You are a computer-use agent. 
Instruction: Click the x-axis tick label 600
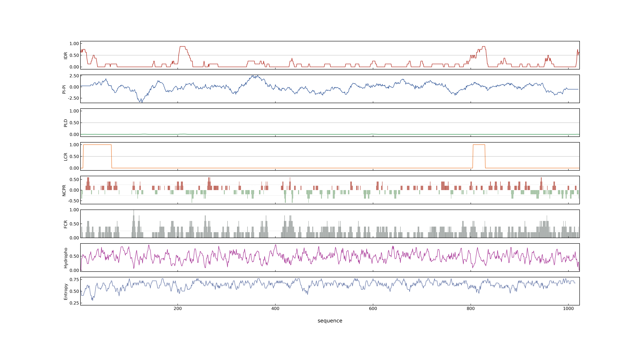point(373,309)
